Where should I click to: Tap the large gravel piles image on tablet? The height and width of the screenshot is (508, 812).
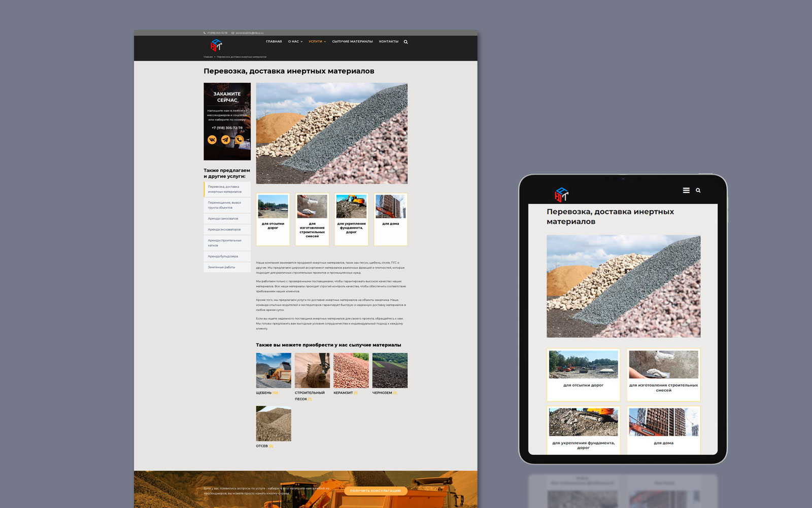tap(624, 287)
